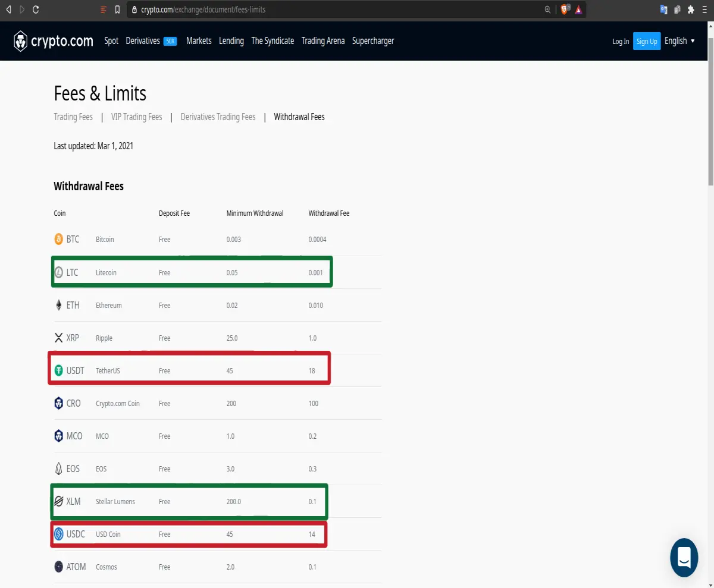This screenshot has height=588, width=714.
Task: Switch to the VIP Trading Fees tab
Action: click(x=136, y=117)
